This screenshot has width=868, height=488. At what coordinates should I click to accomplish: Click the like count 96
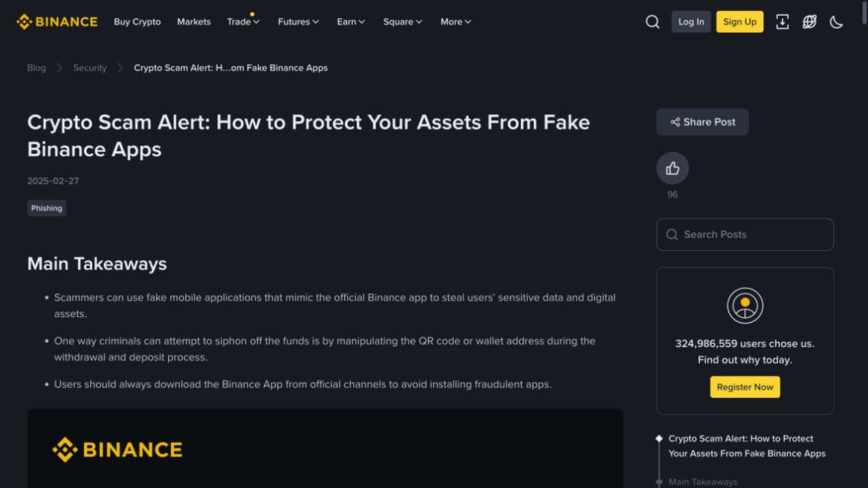coord(673,195)
